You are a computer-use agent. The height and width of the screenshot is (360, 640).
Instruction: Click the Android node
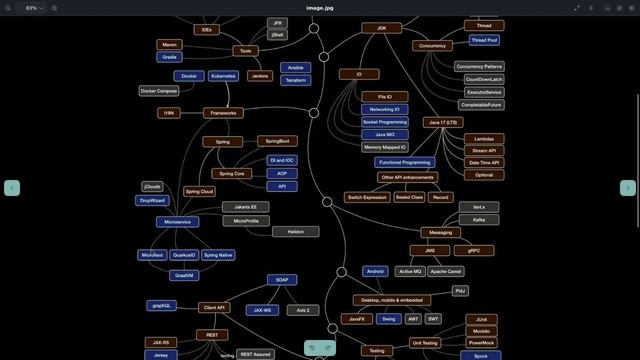click(x=375, y=271)
